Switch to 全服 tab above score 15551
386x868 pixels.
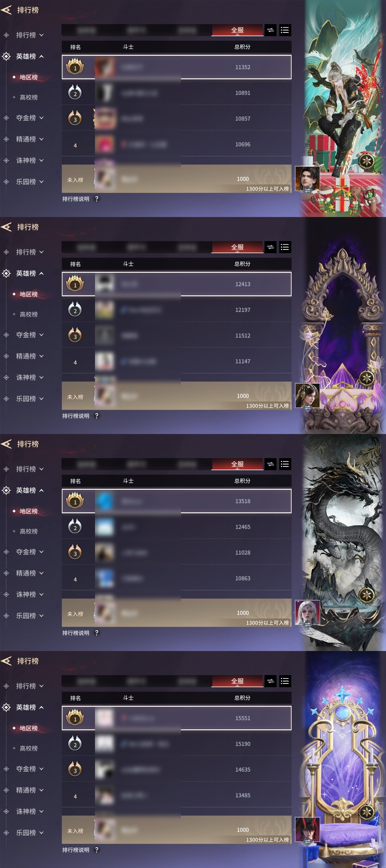coord(237,681)
